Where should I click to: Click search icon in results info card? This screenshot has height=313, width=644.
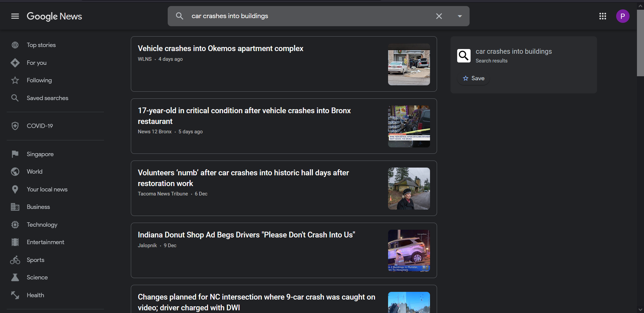pos(464,56)
